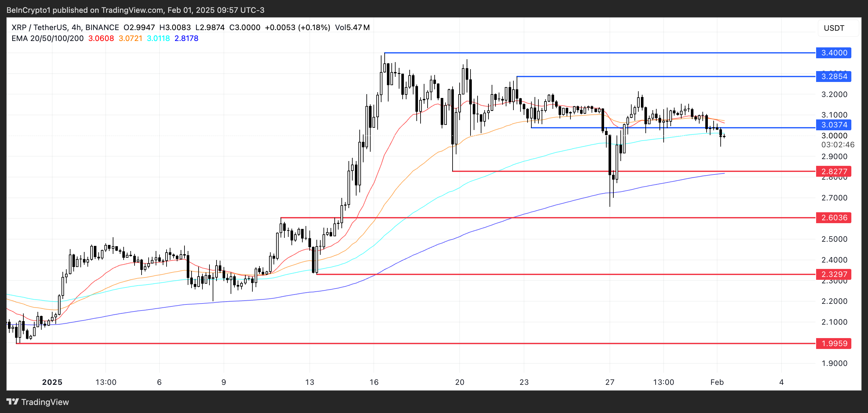
Task: Click the 3.2854 resistance level label
Action: 834,77
